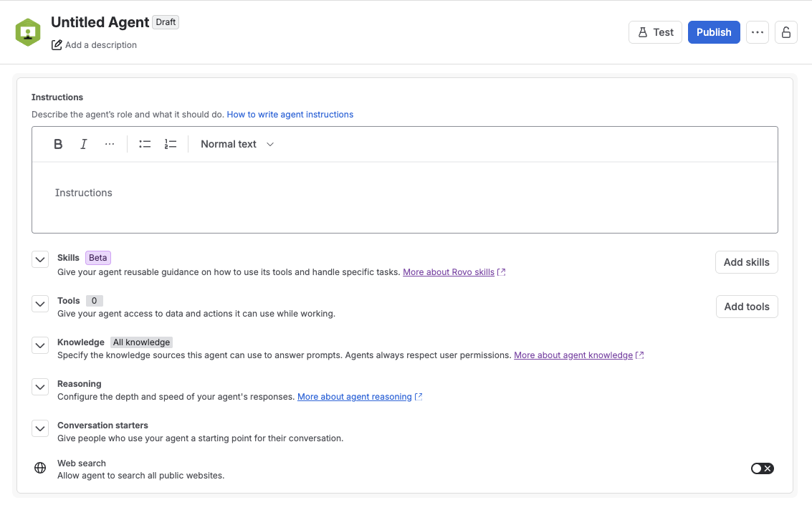Expand the Conversation starters section

[40, 428]
